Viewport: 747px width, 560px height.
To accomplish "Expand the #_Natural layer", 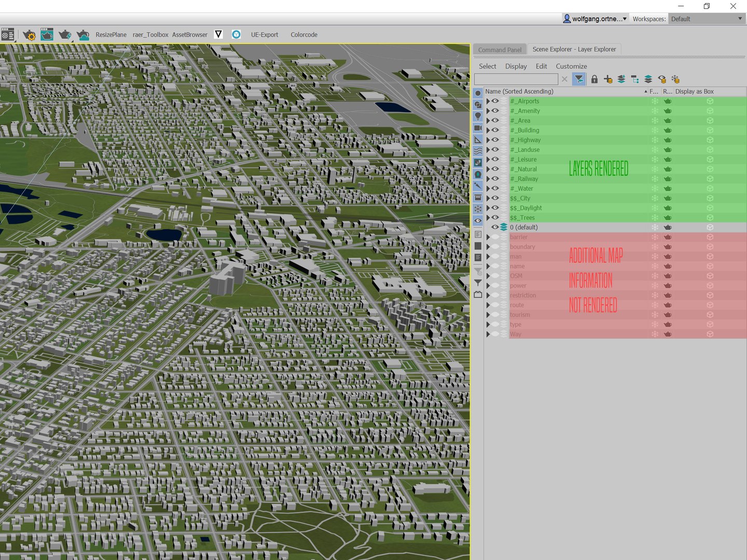I will coord(488,169).
